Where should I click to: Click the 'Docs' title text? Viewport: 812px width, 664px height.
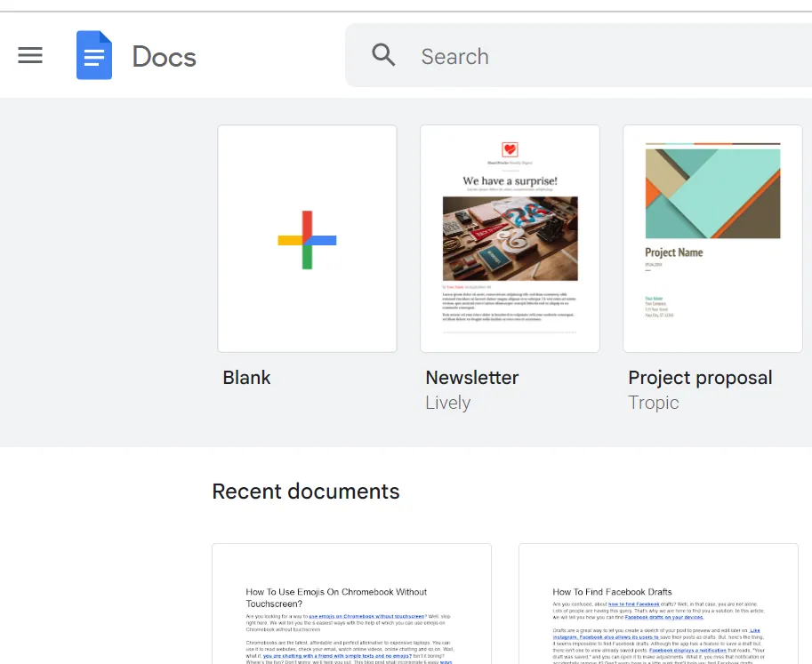(165, 56)
